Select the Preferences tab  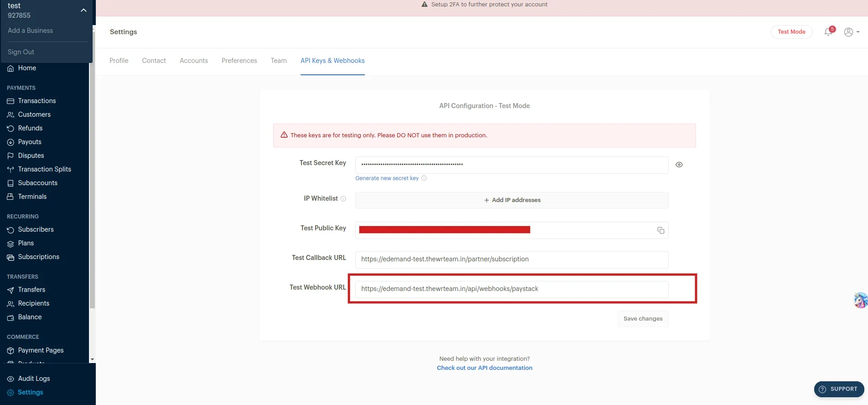pos(239,61)
